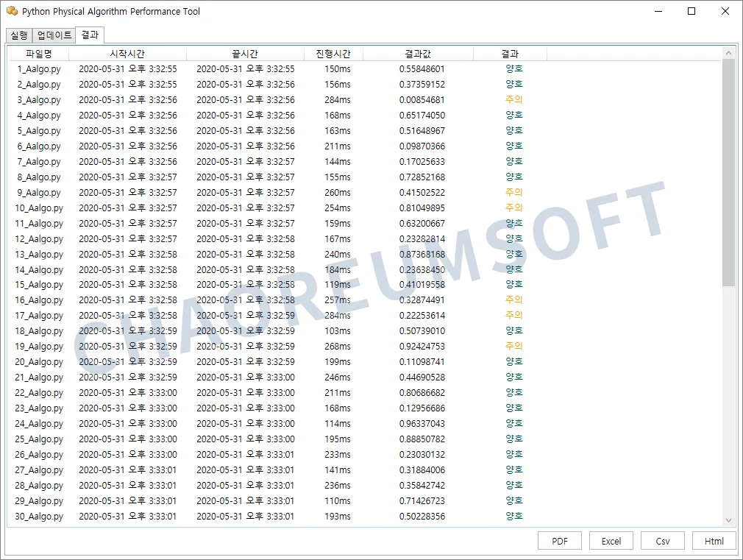Click the 주의 status for 19_Aalgo.py
This screenshot has height=560, width=743.
(513, 346)
